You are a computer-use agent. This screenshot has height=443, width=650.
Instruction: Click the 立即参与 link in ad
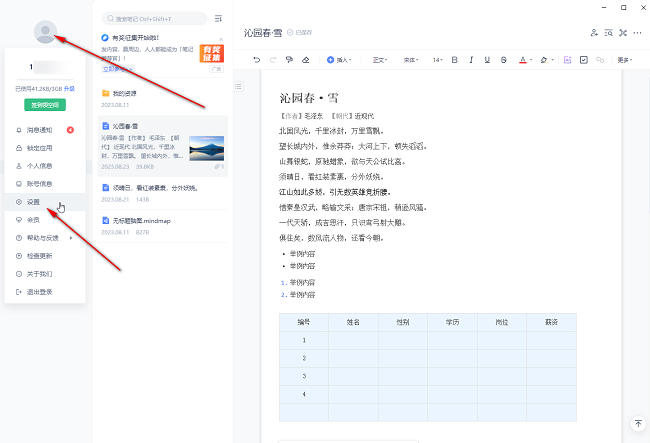click(116, 69)
